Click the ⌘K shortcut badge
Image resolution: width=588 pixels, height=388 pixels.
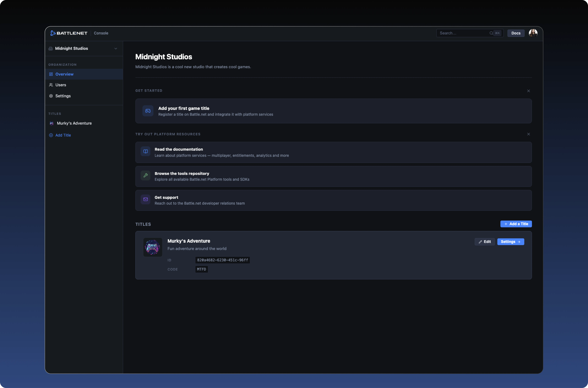tap(497, 33)
